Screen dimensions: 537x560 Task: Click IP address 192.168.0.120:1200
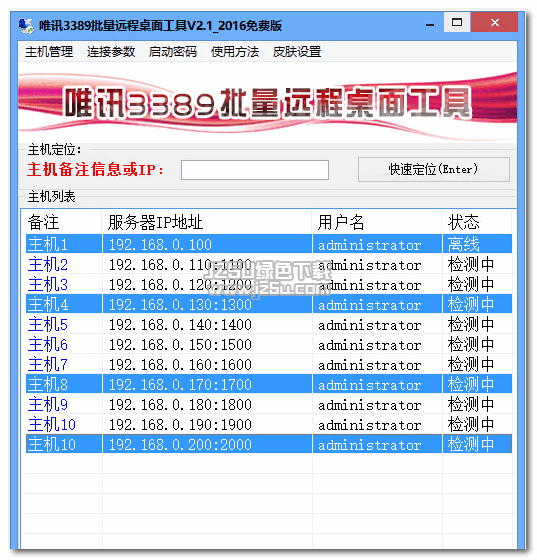tap(180, 285)
